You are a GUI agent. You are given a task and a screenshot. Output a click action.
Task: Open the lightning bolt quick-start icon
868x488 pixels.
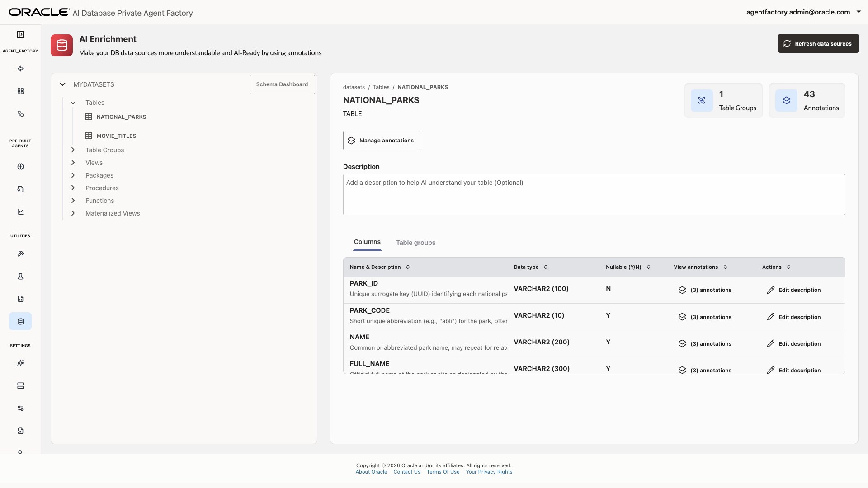[20, 69]
